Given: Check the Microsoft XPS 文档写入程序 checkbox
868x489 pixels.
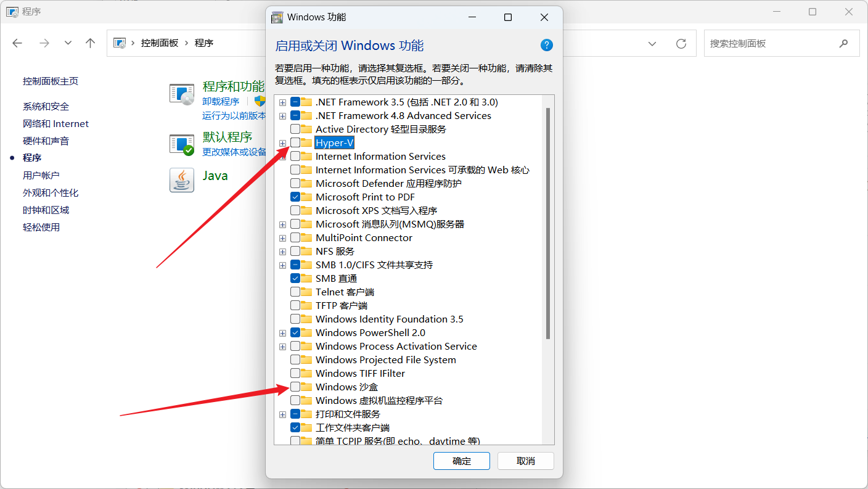Looking at the screenshot, I should point(295,210).
